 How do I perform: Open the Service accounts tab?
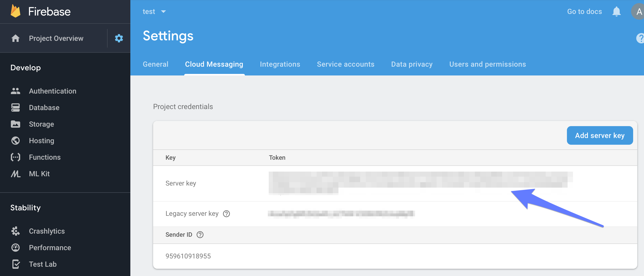[346, 64]
